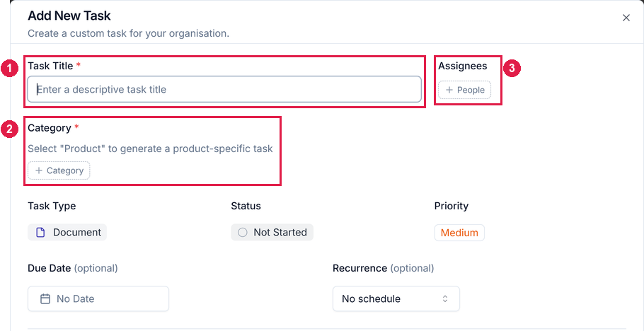
Task: Click the Recurrence (optional) label
Action: tap(383, 268)
